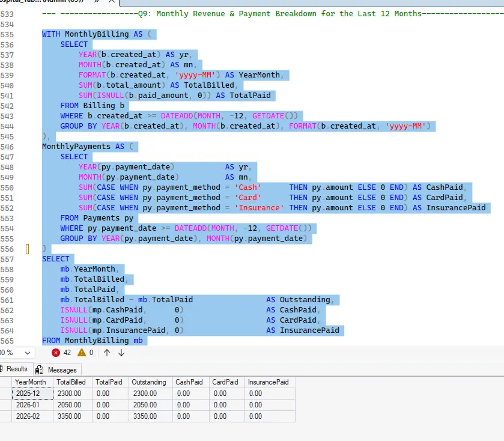Click the FROM MonthlyBilling mb line
504x441 pixels.
pyautogui.click(x=93, y=341)
